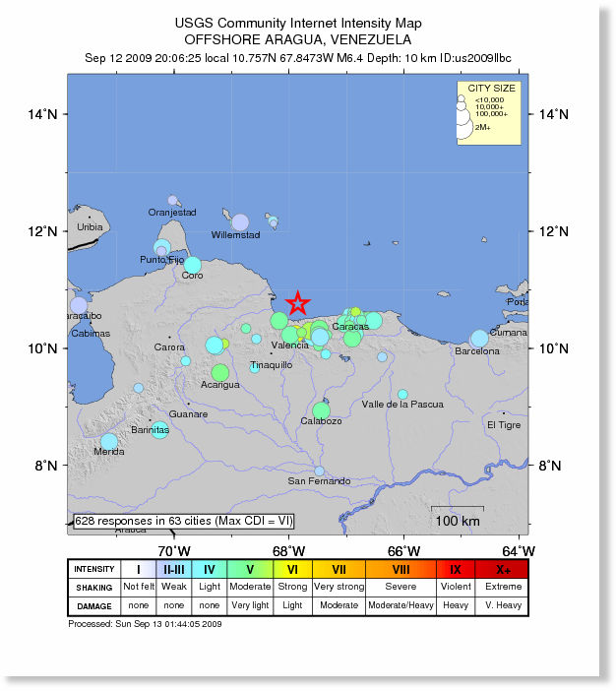Click the red epicenter star marker

pyautogui.click(x=298, y=303)
